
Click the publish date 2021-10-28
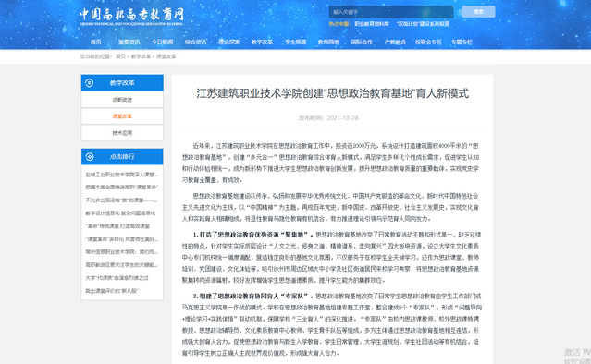click(342, 118)
